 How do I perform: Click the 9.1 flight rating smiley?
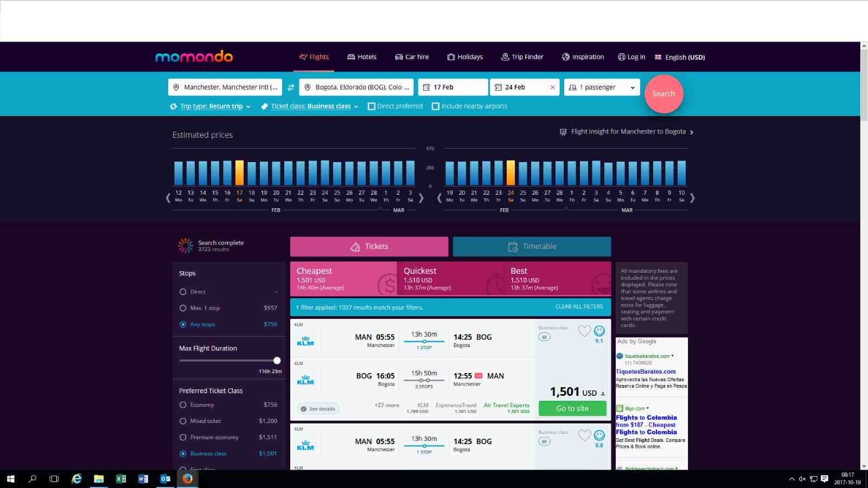(x=599, y=331)
